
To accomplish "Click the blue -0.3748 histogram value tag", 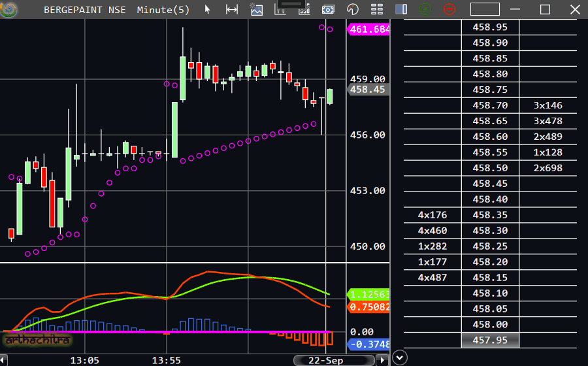I will [x=369, y=344].
